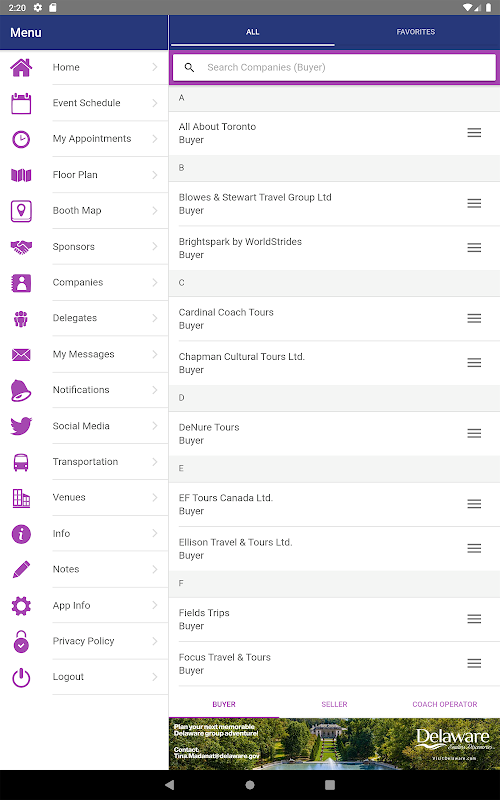Open the Notes pencil icon

click(x=21, y=570)
